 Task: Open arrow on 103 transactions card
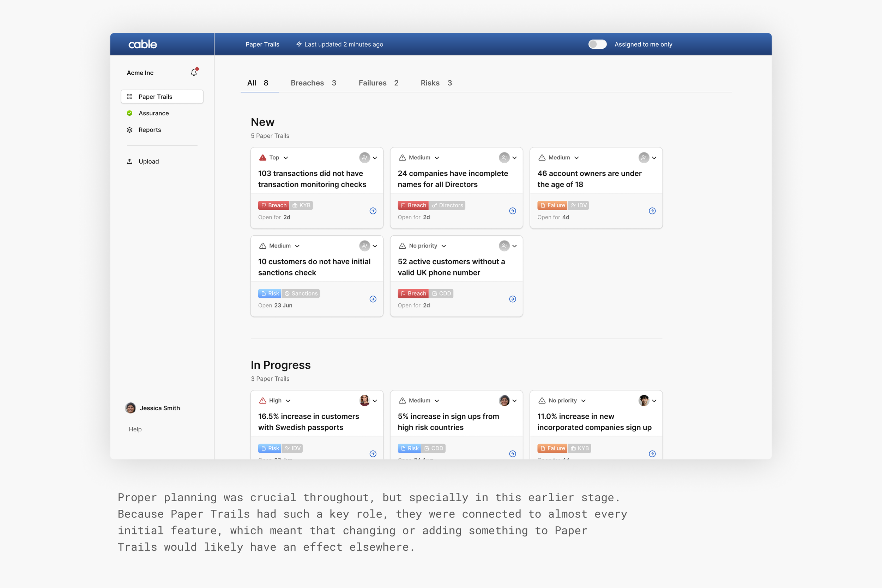coord(373,211)
